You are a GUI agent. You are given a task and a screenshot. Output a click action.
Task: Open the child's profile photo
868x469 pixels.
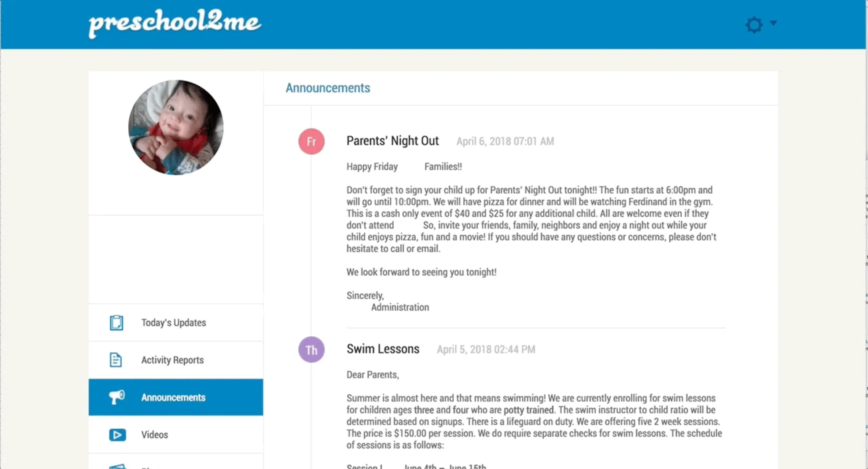pos(176,127)
